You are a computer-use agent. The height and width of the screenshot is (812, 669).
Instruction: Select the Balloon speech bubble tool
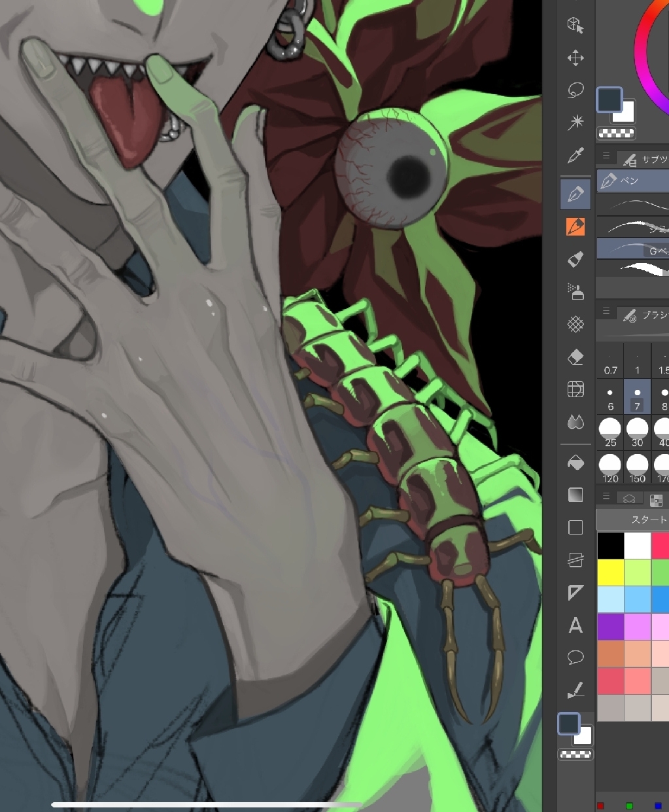coord(575,657)
